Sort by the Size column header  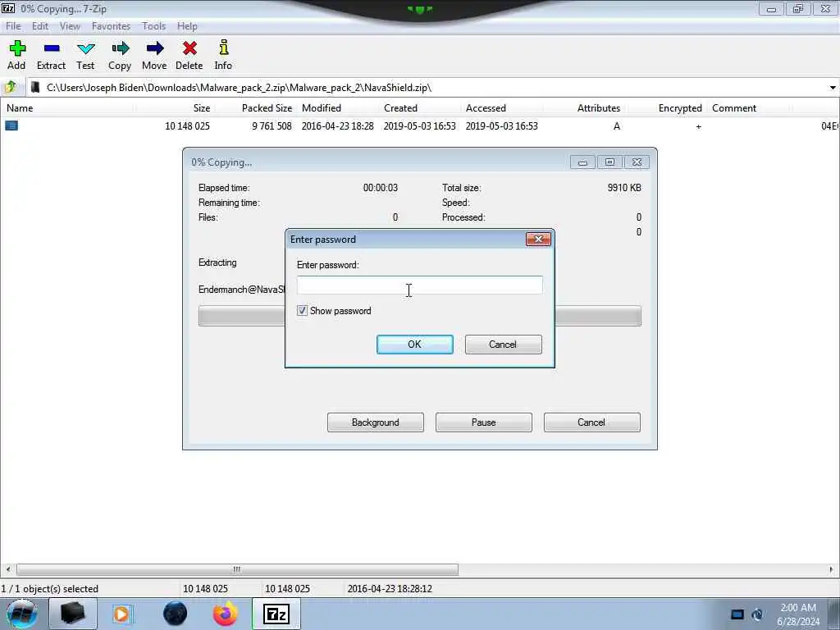(x=202, y=108)
